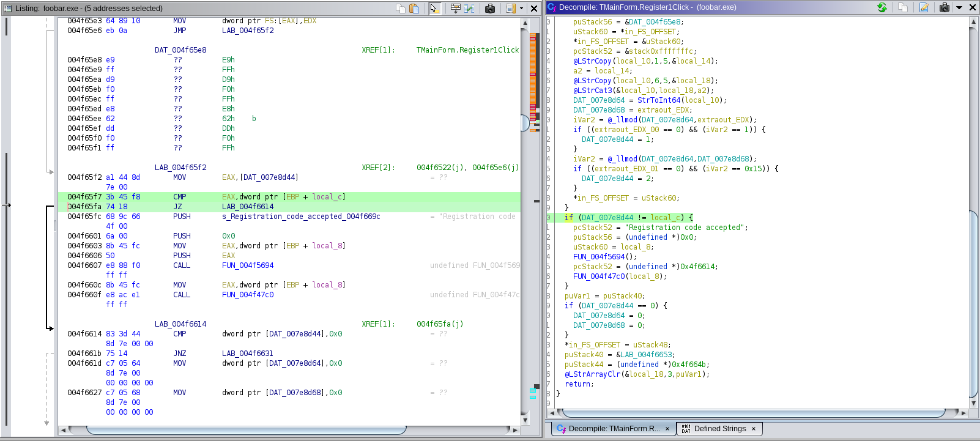Viewport: 980px width, 441px height.
Task: Switch to the Decompile: TMainForm.R... tab
Action: click(x=614, y=429)
